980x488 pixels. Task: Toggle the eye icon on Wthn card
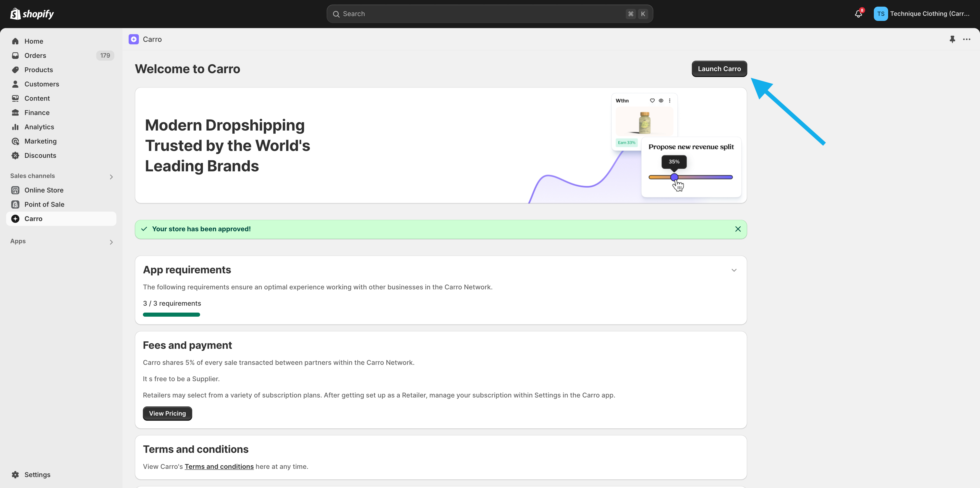coord(661,100)
